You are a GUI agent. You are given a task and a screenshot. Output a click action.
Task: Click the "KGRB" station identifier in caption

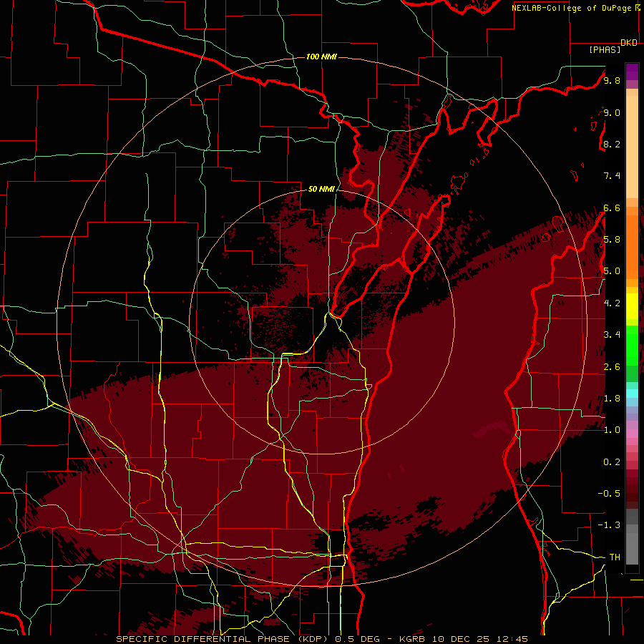[x=411, y=639]
